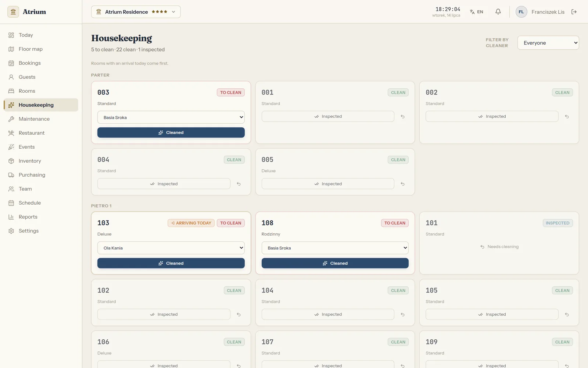
Task: Open Inventory section
Action: pyautogui.click(x=41, y=161)
